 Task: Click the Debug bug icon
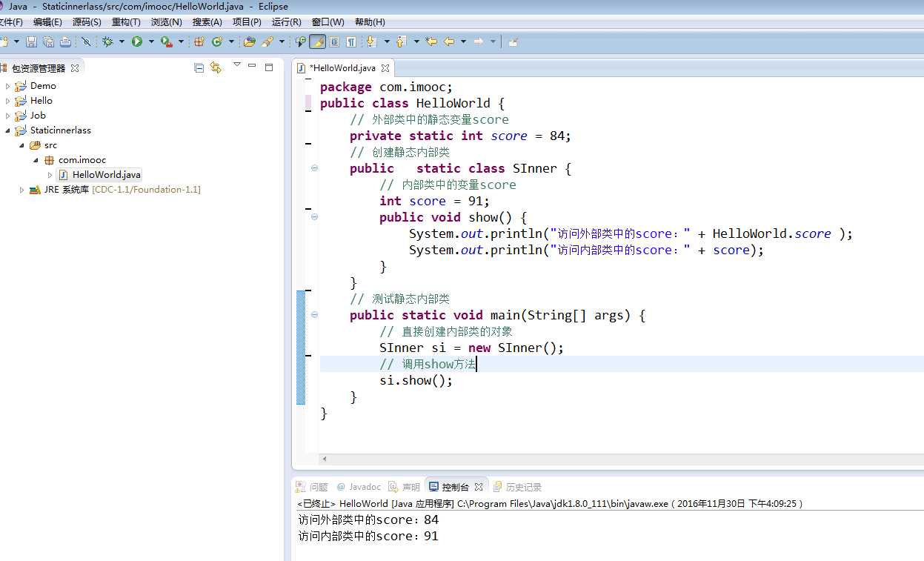click(107, 42)
